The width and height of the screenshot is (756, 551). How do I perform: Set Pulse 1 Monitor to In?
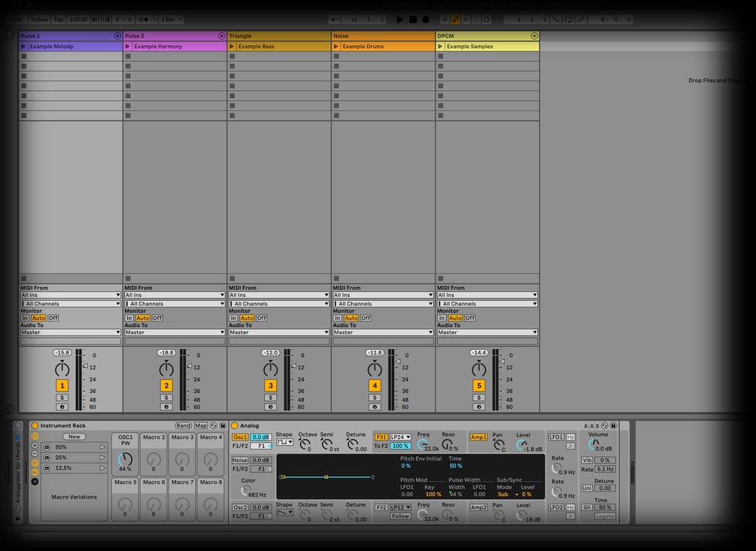tap(25, 318)
